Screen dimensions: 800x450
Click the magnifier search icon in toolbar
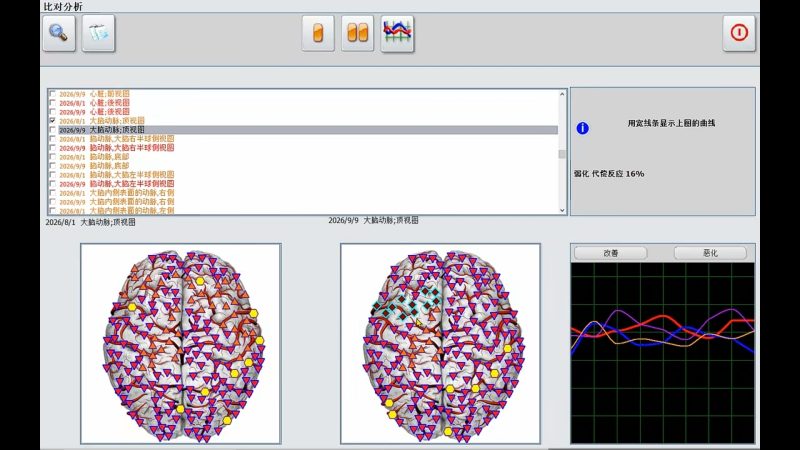point(59,33)
